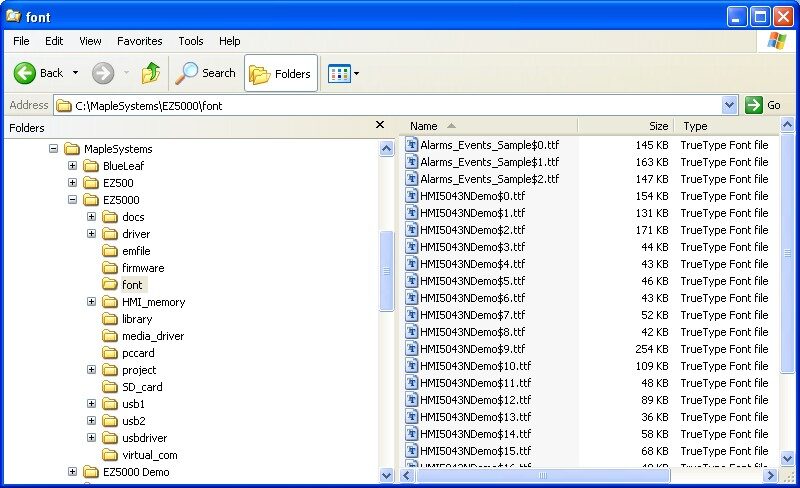Select the SD_card folder in tree

(132, 386)
